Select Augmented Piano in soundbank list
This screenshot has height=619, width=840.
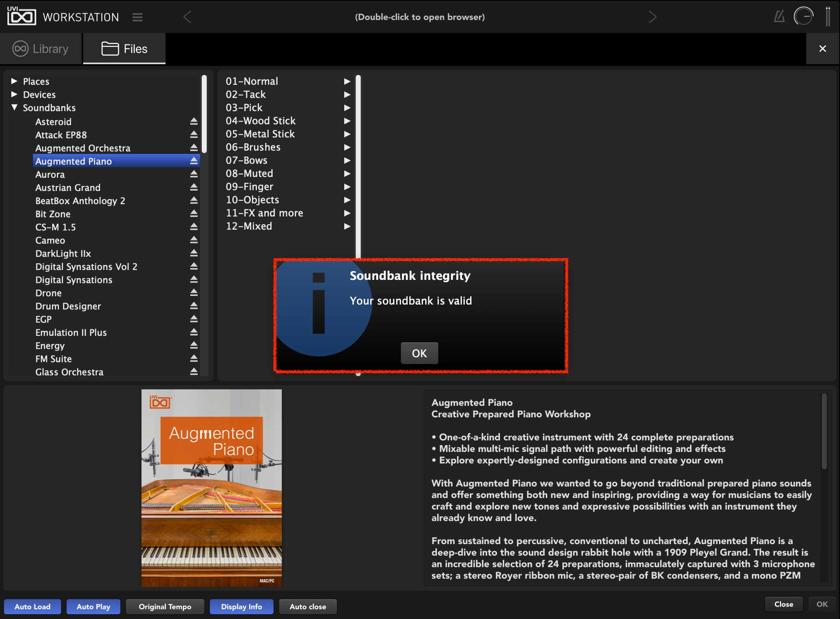coord(116,161)
